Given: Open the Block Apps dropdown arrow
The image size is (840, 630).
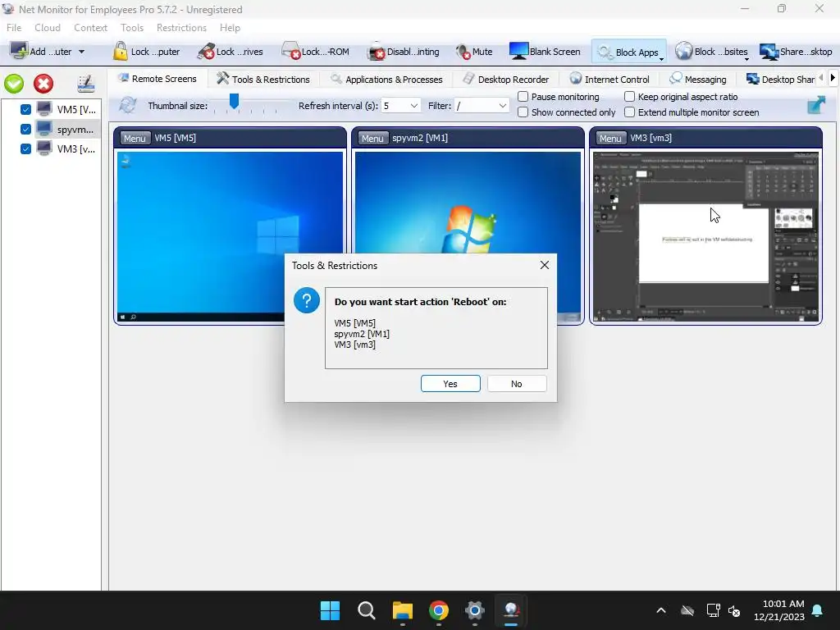Looking at the screenshot, I should 662,59.
